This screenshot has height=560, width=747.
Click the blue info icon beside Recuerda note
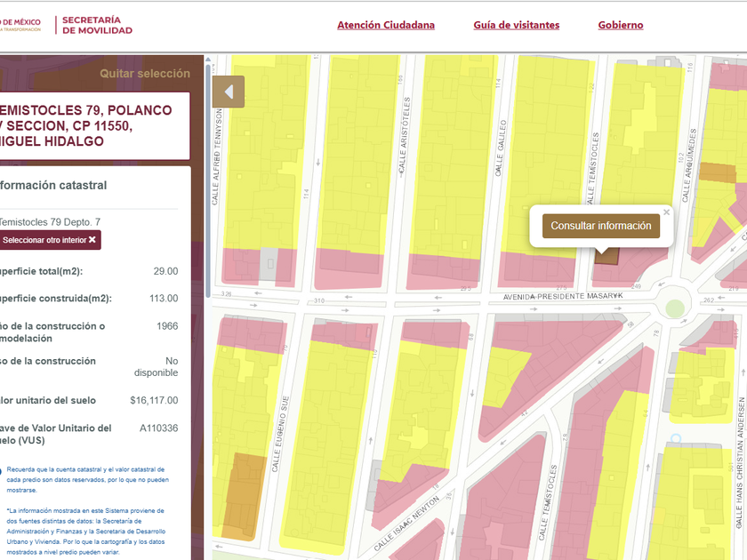coord(2,471)
